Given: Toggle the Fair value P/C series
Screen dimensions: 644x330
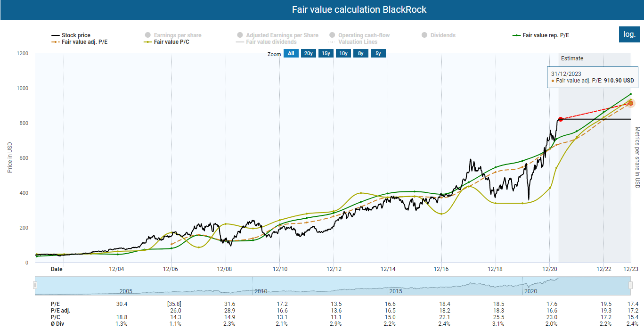Looking at the screenshot, I should 167,42.
